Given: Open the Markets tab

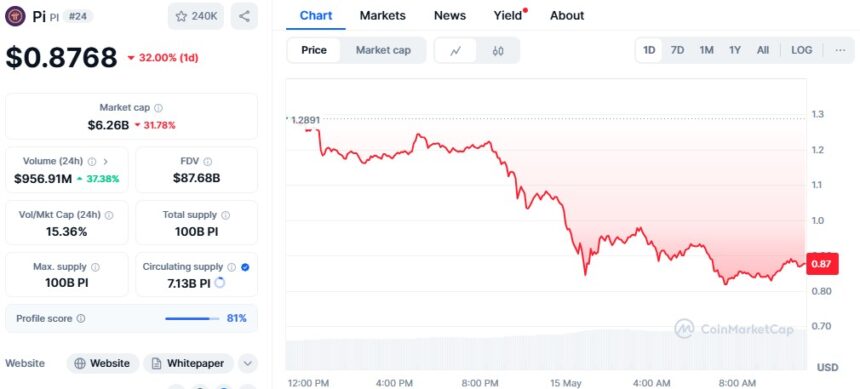Looking at the screenshot, I should coord(382,15).
